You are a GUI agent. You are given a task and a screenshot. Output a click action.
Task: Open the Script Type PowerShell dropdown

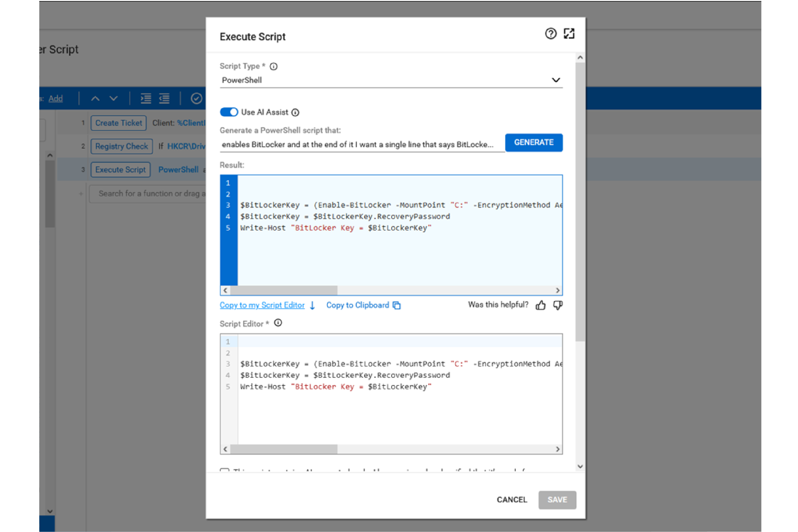390,80
